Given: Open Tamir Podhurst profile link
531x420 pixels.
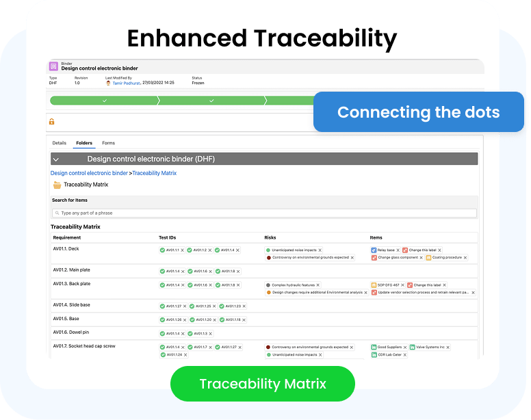Looking at the screenshot, I should [x=126, y=83].
